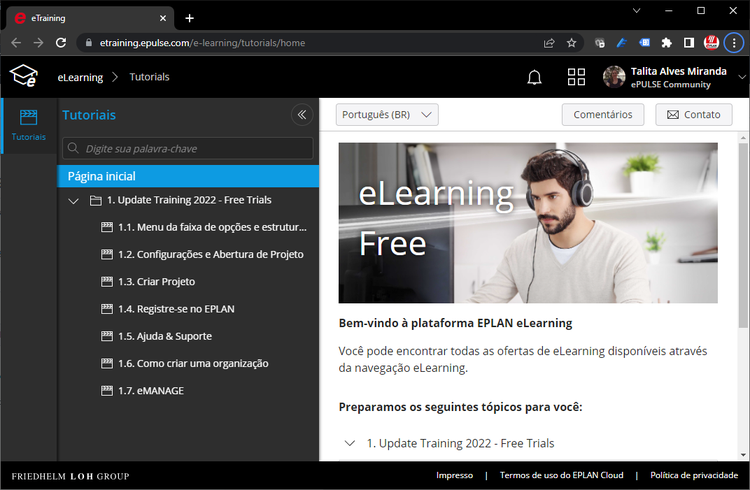Click the video icon beside 1.1 tutorial

pos(107,227)
